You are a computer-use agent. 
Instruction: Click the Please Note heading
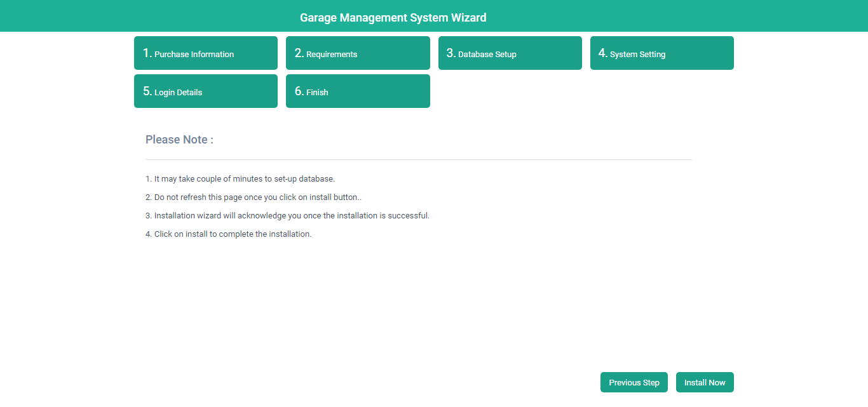pos(179,140)
